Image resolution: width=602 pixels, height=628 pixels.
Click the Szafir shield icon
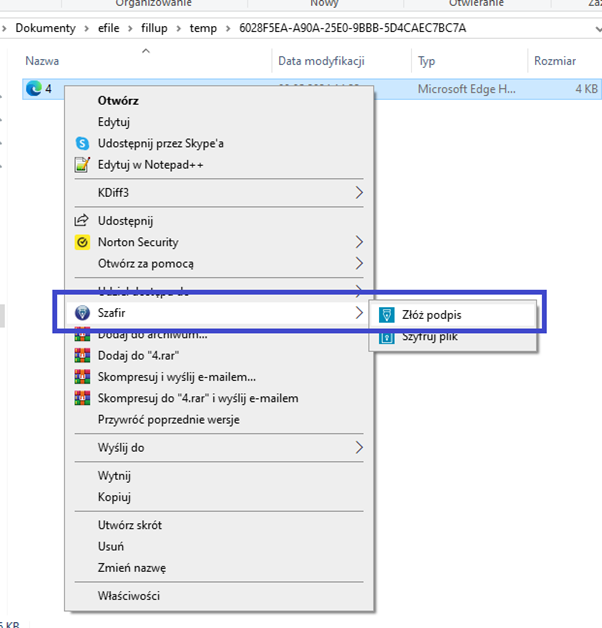click(x=82, y=313)
